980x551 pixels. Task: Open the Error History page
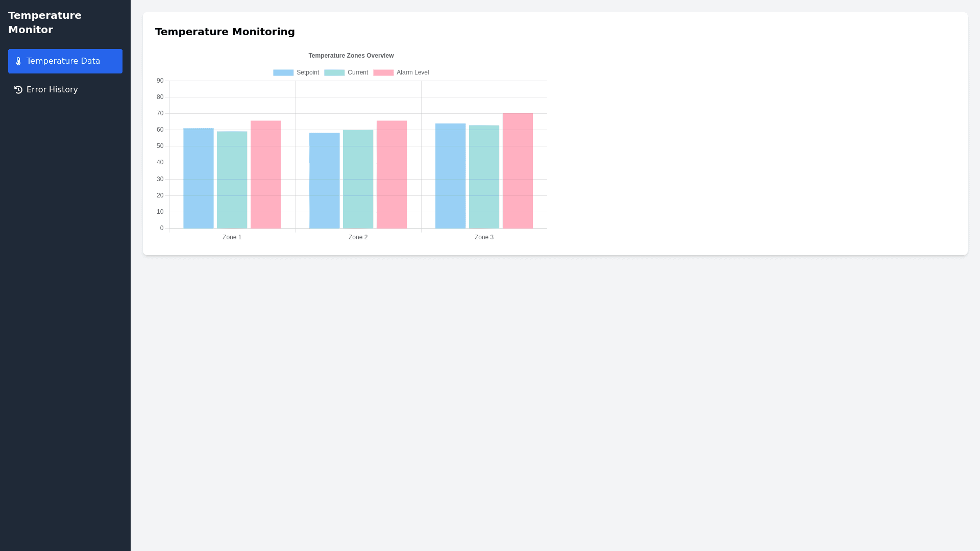point(52,90)
